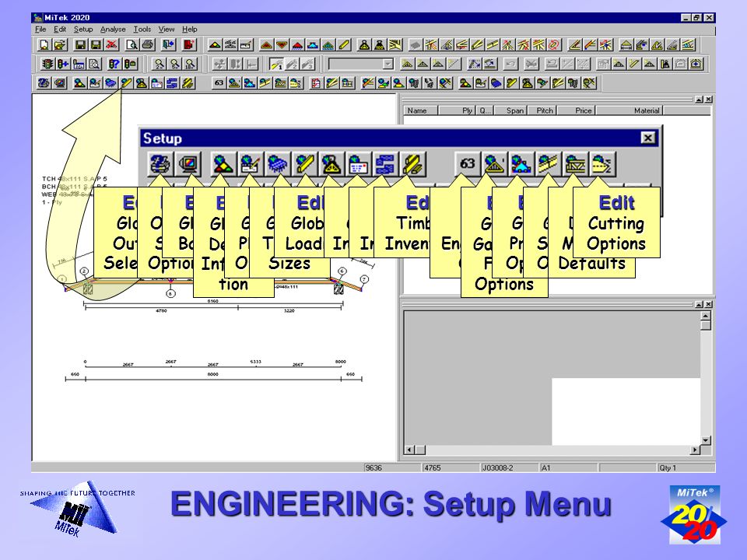Click the greyed Undo arrow icon

[x=510, y=64]
